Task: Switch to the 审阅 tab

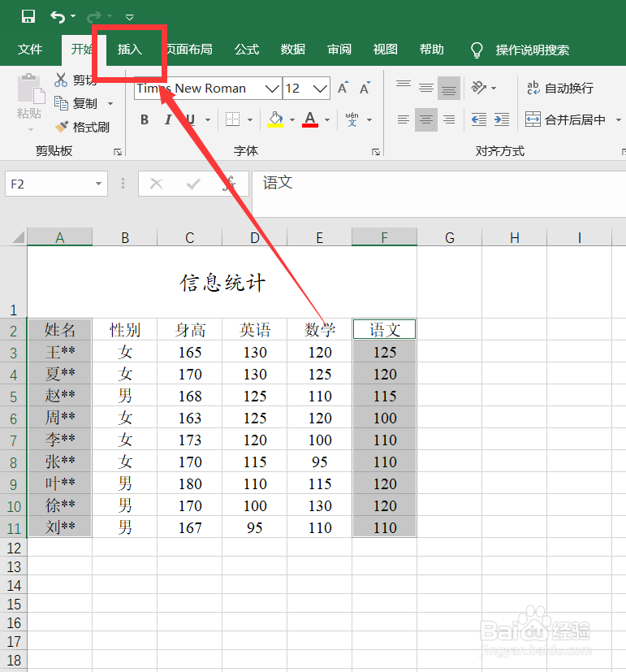Action: [339, 50]
